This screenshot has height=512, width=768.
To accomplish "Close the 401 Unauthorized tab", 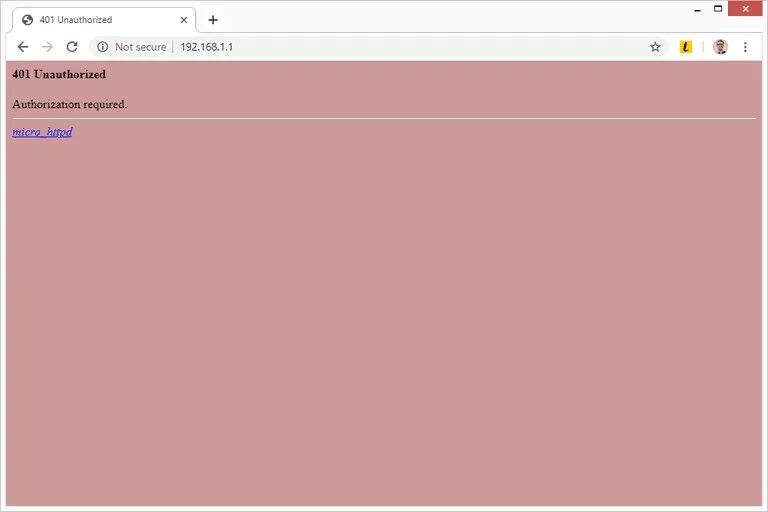I will pyautogui.click(x=184, y=20).
